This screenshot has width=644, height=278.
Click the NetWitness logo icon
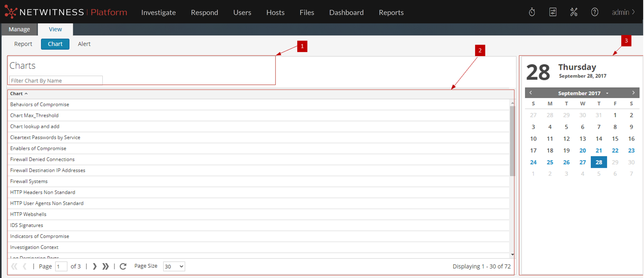pyautogui.click(x=11, y=12)
